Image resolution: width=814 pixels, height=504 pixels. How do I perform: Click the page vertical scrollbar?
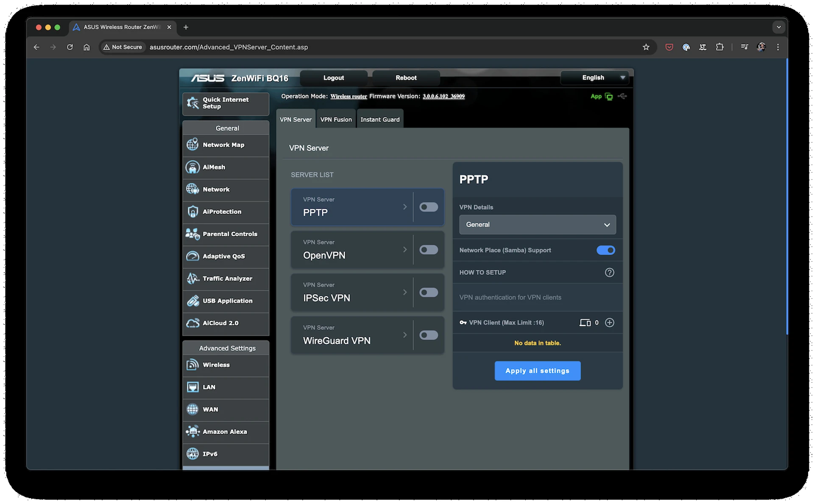pyautogui.click(x=786, y=196)
